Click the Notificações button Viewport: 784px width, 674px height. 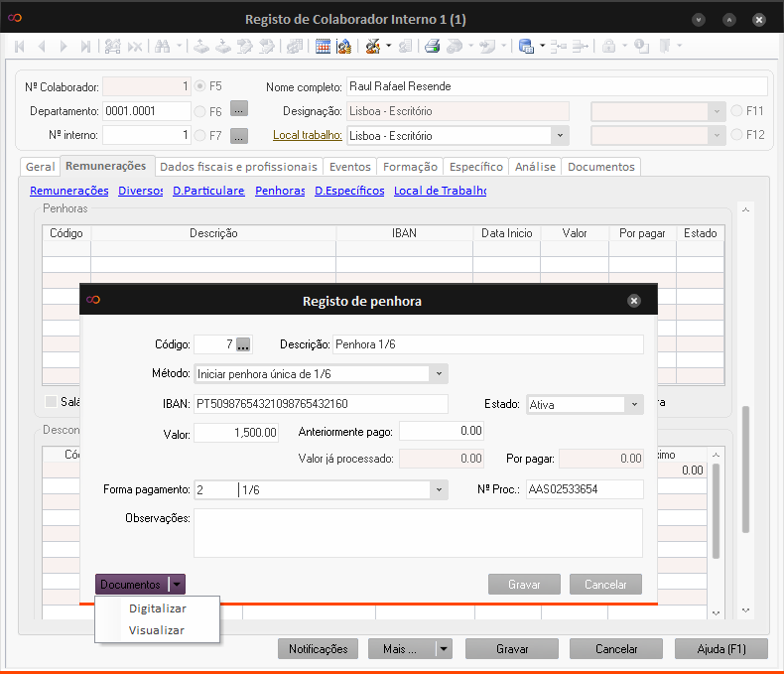tap(318, 649)
